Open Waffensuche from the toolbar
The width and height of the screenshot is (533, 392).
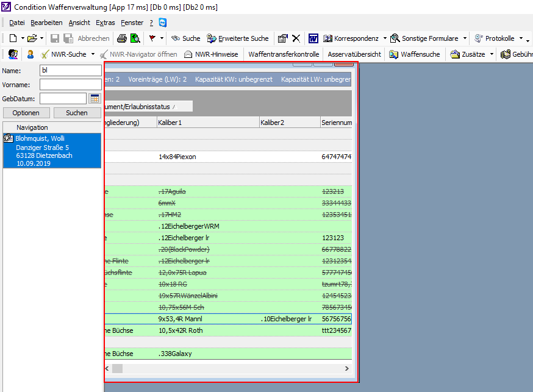(414, 54)
